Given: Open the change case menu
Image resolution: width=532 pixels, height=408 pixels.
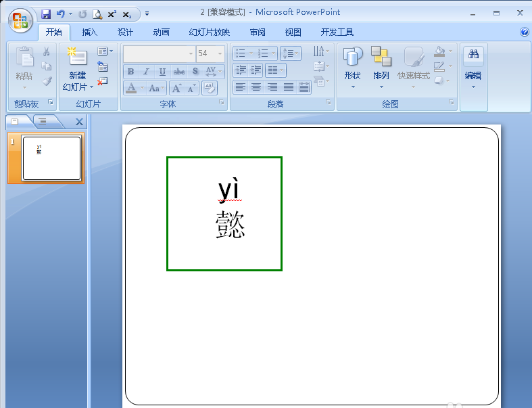Looking at the screenshot, I should (x=156, y=89).
